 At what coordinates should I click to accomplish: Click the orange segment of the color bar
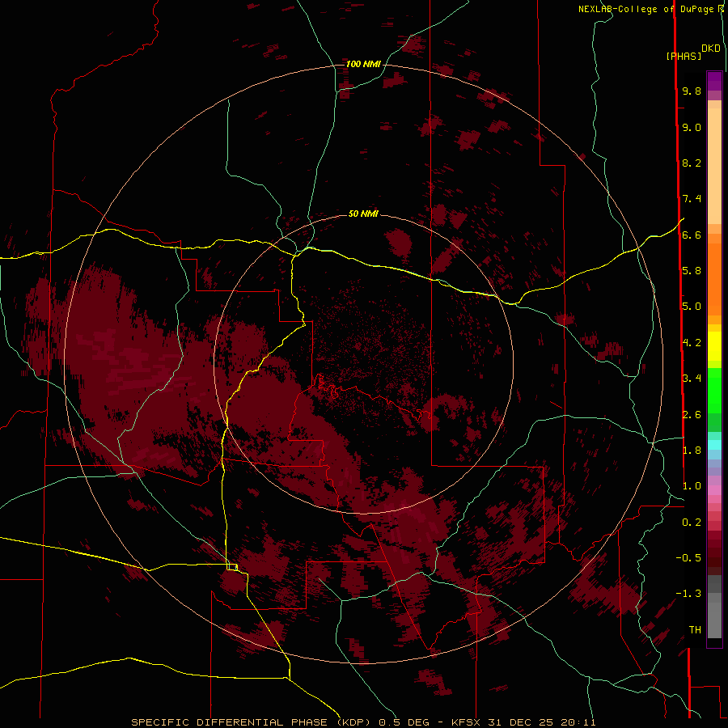[714, 278]
